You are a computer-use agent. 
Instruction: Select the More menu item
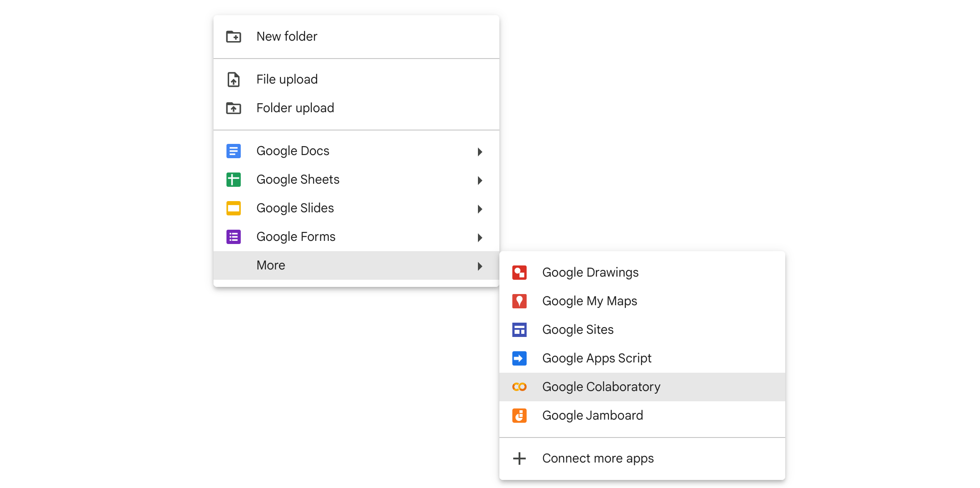[271, 265]
